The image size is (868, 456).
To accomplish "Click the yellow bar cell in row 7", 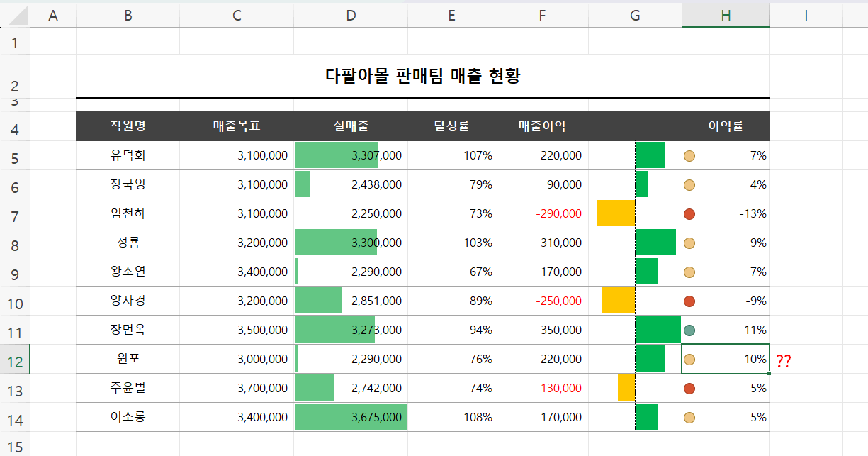I will pyautogui.click(x=635, y=213).
